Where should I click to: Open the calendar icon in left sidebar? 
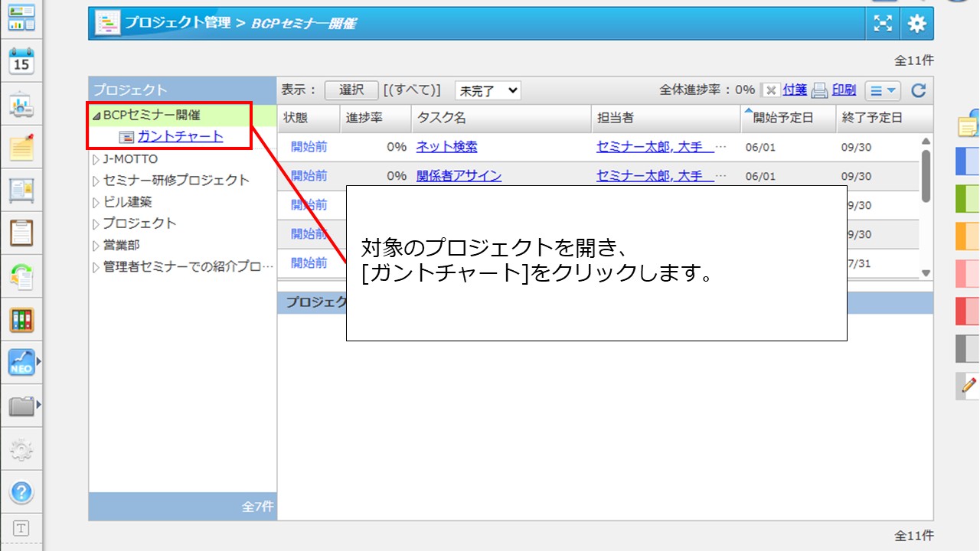pyautogui.click(x=21, y=61)
